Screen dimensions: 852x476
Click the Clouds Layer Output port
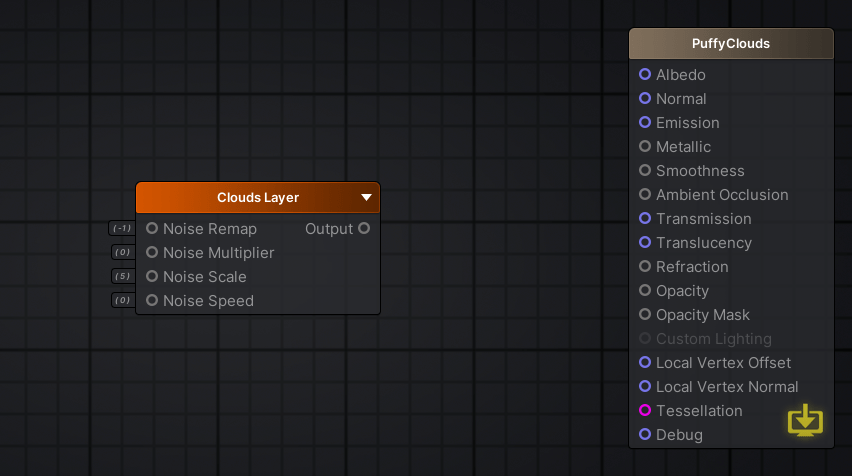tap(364, 229)
